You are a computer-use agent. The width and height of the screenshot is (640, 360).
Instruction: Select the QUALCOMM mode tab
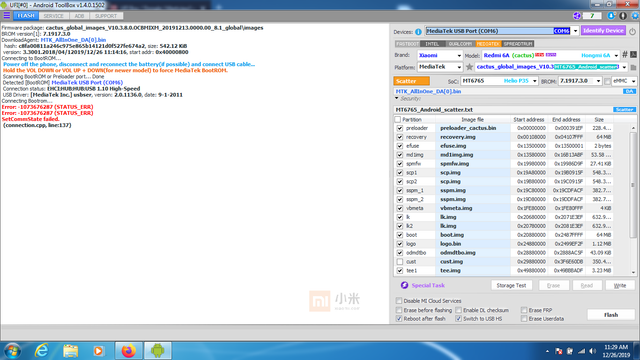coord(460,44)
